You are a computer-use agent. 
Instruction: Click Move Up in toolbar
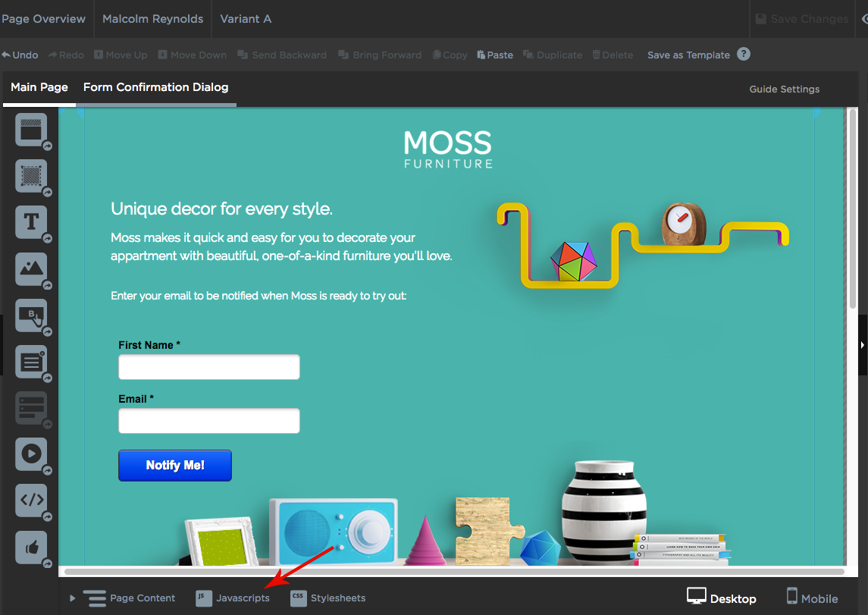pos(121,55)
